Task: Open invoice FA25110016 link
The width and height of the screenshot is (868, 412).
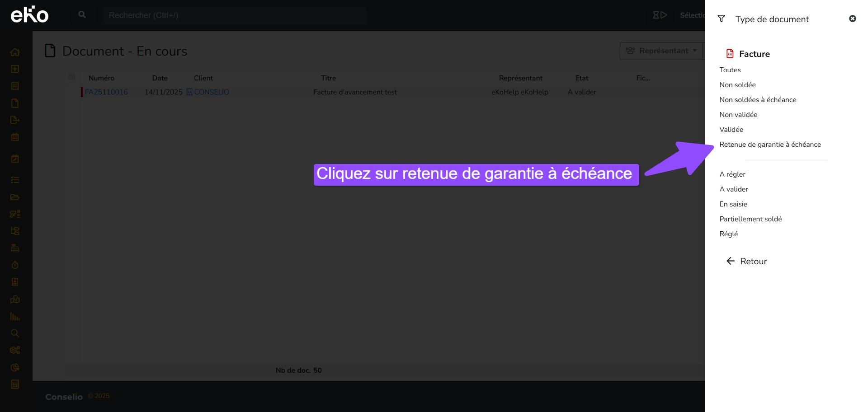Action: (106, 92)
